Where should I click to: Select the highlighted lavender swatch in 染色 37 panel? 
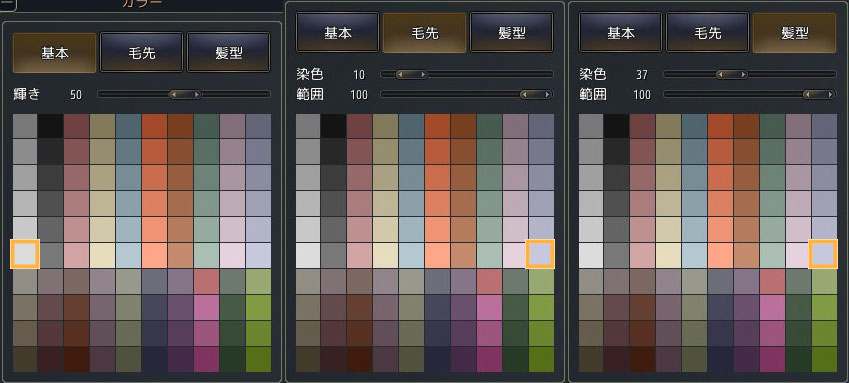coord(824,255)
